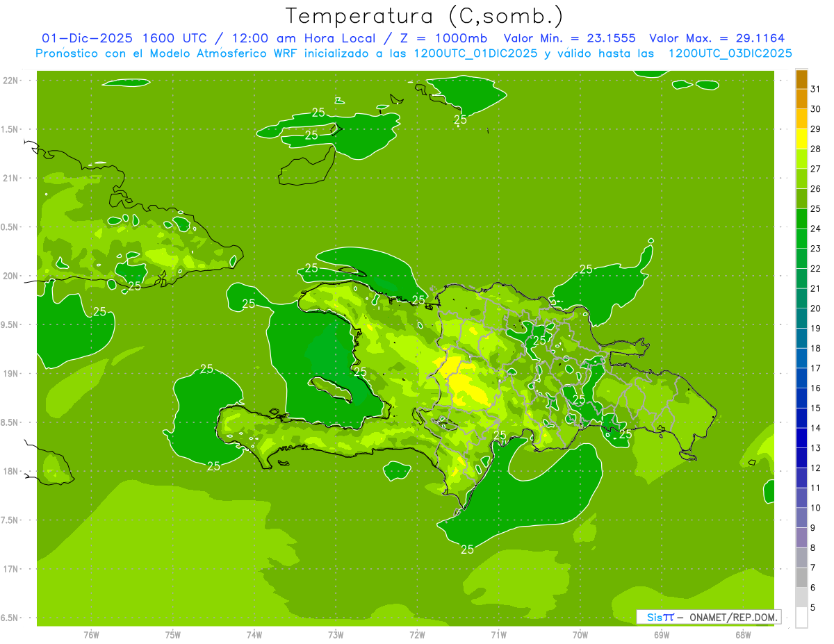Click the '1200UTC_03DIC2025' valid-until text
The height and width of the screenshot is (644, 834).
(730, 53)
